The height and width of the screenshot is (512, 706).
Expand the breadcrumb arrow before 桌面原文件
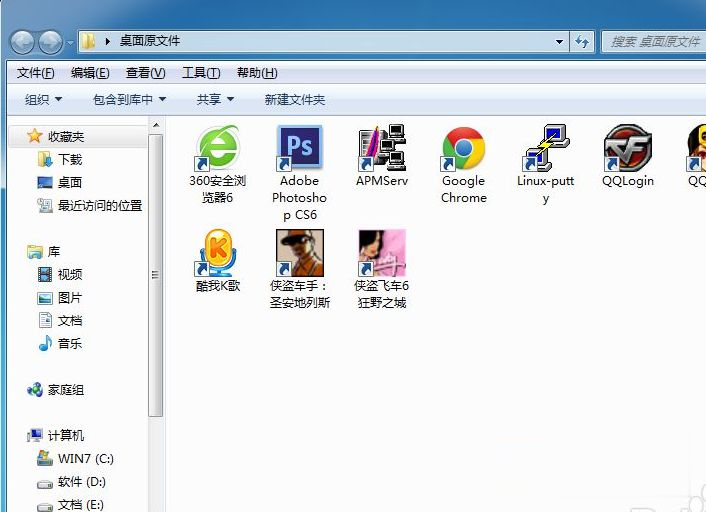pos(108,41)
